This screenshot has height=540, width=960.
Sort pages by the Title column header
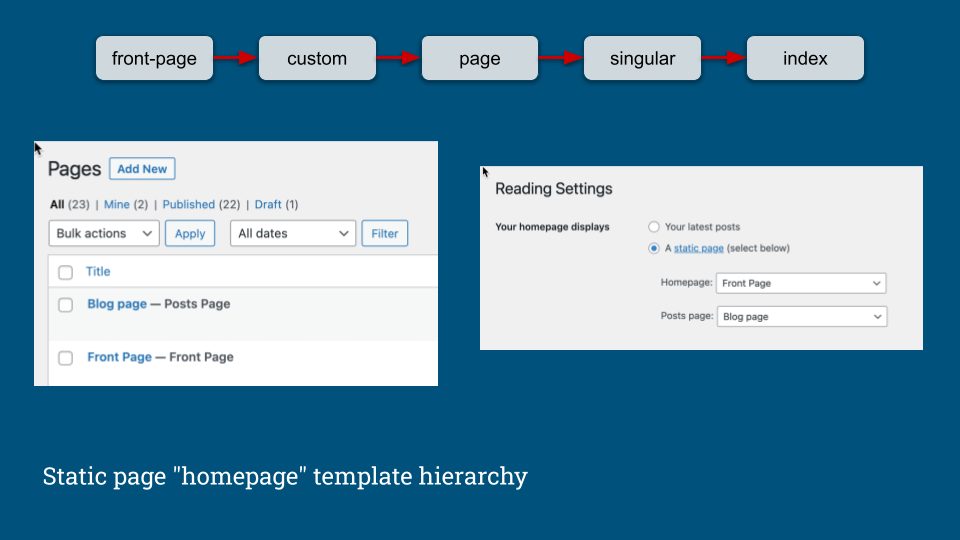point(98,271)
